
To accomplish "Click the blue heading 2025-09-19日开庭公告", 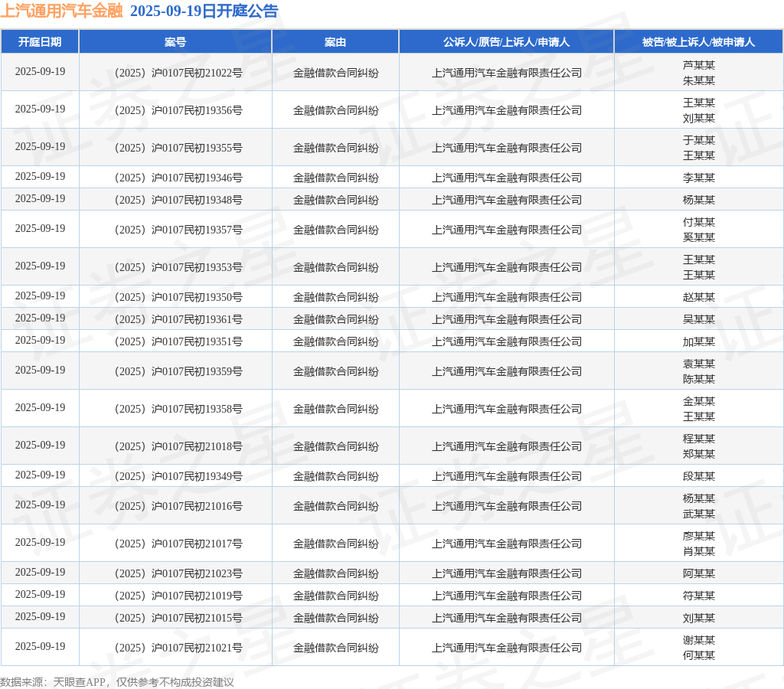I will click(x=204, y=11).
